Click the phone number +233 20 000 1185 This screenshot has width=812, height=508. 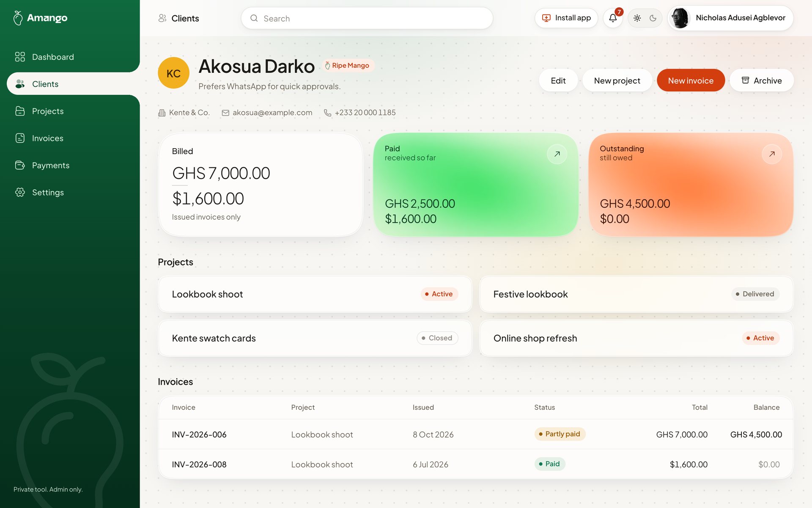pyautogui.click(x=365, y=113)
